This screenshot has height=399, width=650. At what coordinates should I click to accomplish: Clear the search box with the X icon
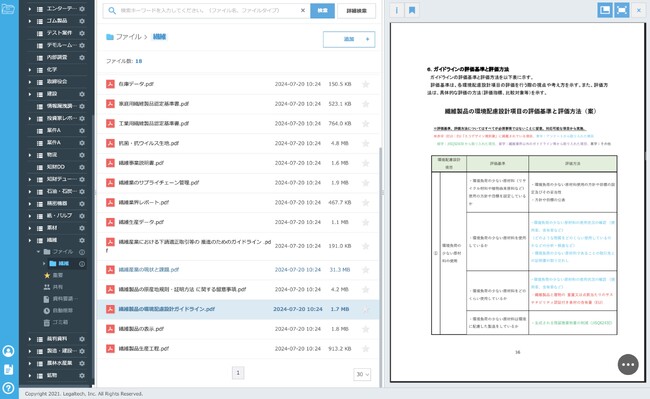click(303, 11)
